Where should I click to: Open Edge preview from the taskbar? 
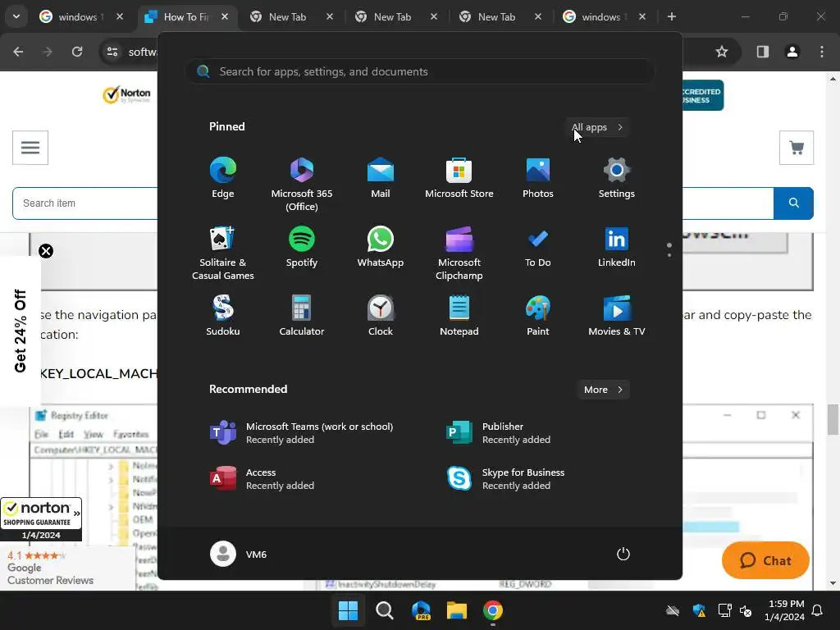coord(421,610)
